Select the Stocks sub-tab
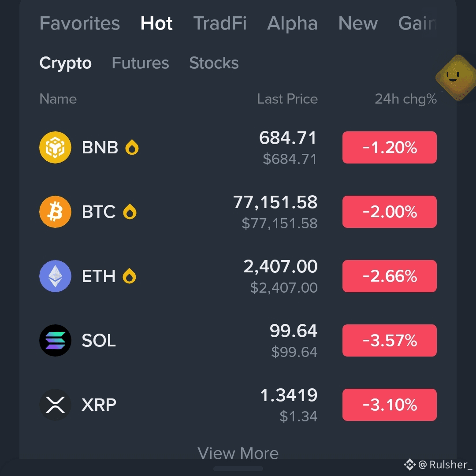476x476 pixels. pos(214,63)
